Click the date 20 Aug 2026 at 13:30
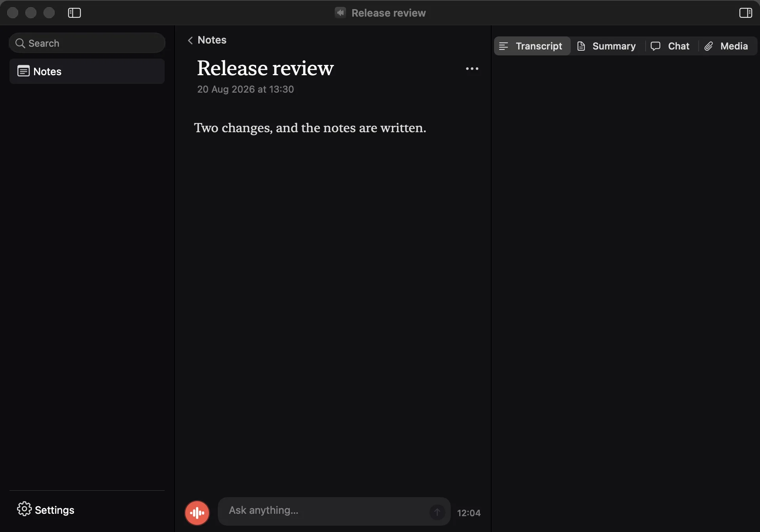 tap(245, 89)
